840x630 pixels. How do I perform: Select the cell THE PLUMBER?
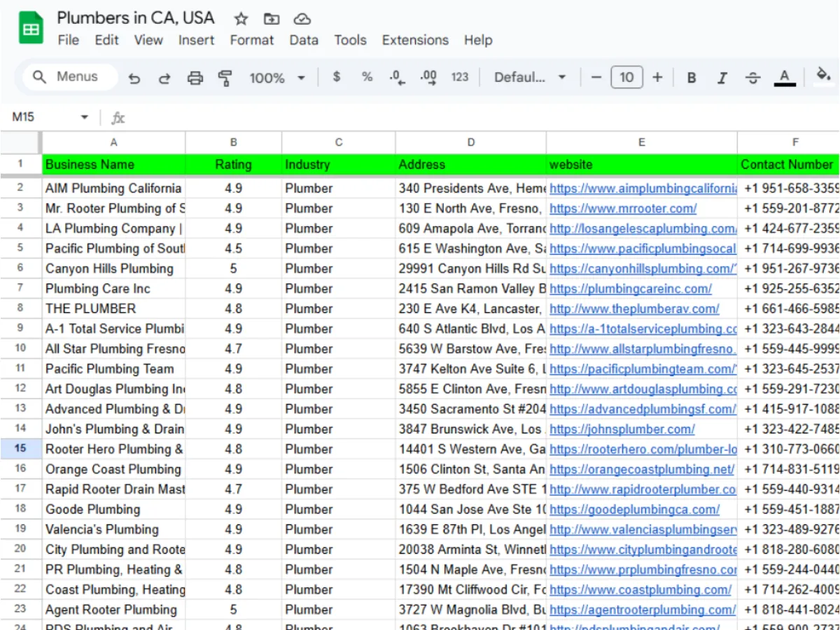click(x=114, y=309)
